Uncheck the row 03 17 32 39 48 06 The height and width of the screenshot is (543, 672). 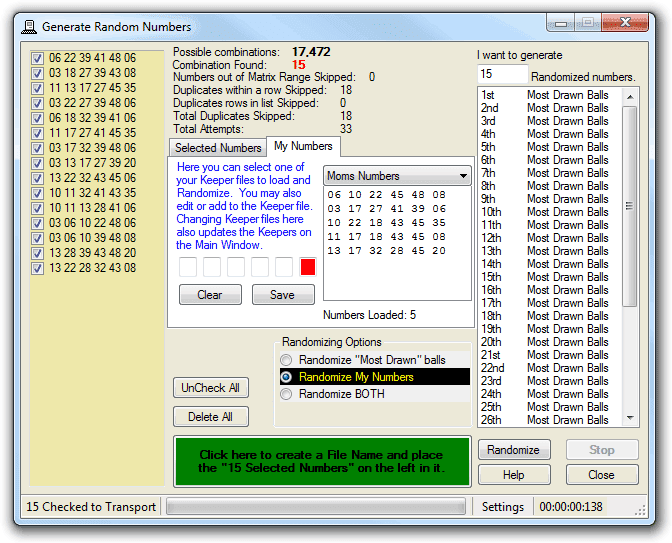[x=37, y=148]
